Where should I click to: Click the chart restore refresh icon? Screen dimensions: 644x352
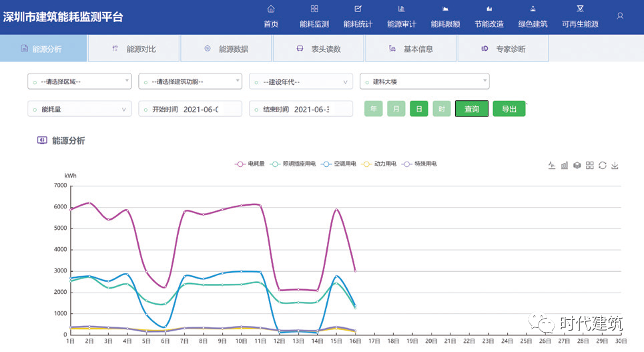(602, 166)
